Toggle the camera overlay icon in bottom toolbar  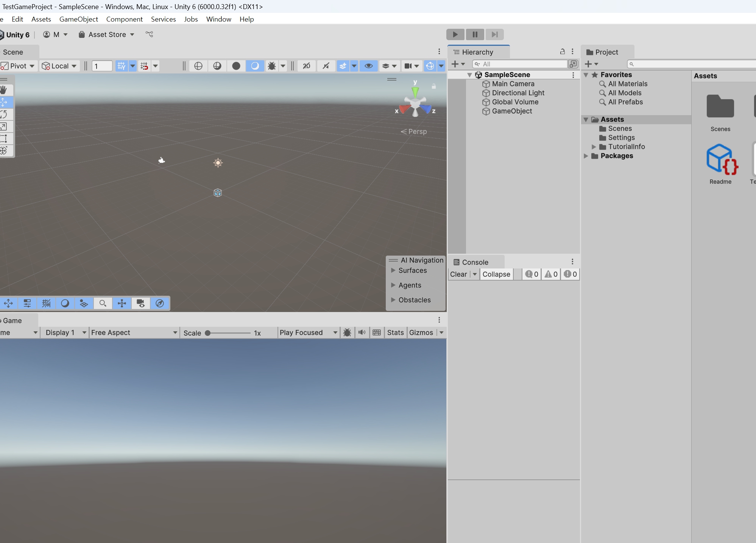[140, 303]
